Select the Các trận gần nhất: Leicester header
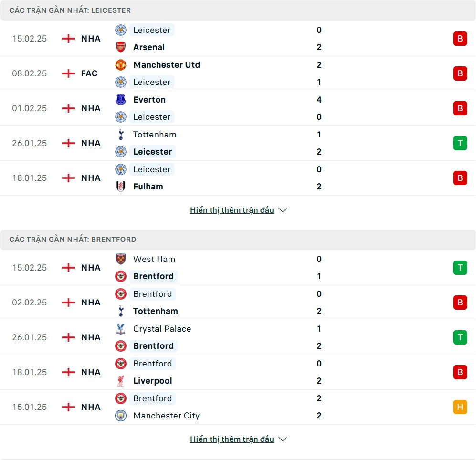 coord(70,10)
